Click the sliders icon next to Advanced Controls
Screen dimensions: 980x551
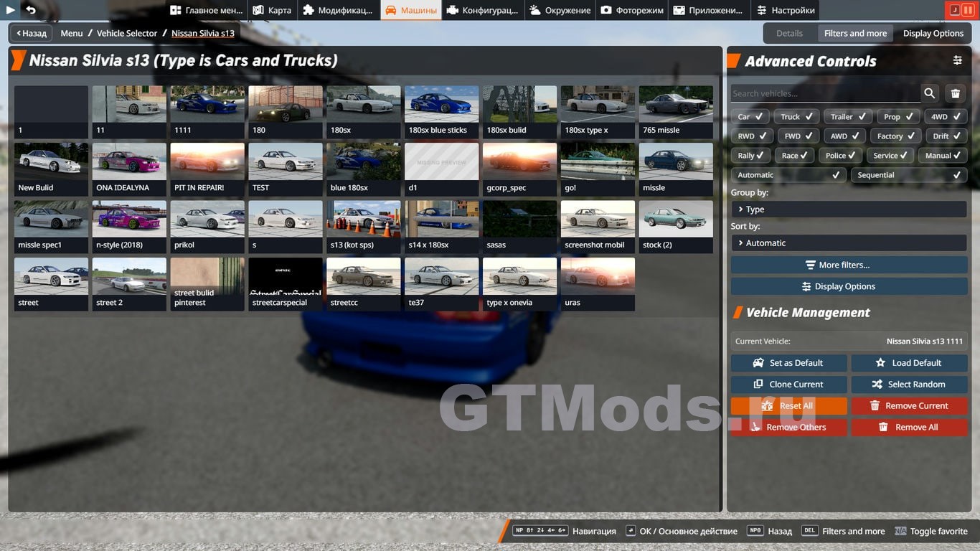click(x=958, y=61)
